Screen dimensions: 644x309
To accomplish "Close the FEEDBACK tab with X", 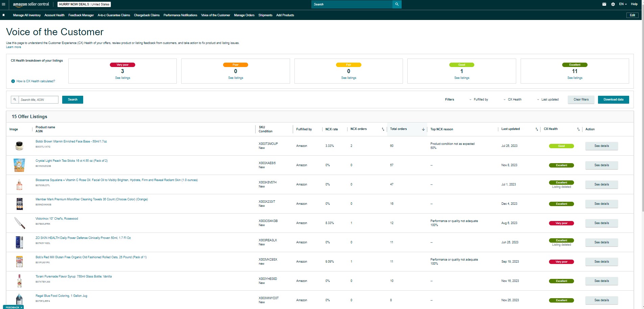I will pyautogui.click(x=21, y=307).
